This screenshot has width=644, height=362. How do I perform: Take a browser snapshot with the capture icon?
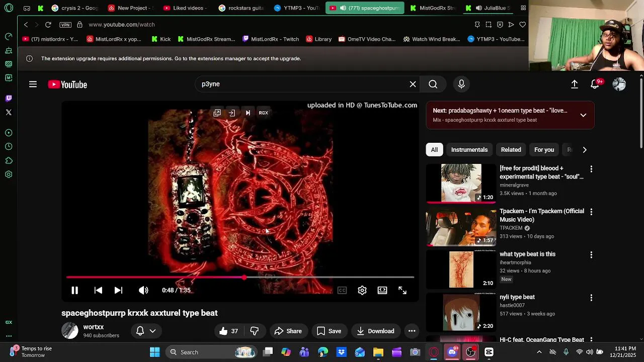489,24
